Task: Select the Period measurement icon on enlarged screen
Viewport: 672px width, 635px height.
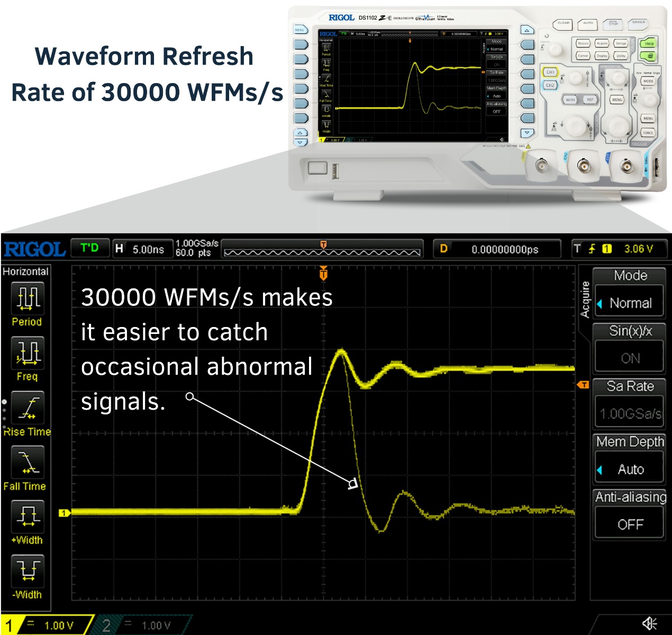Action: click(x=28, y=297)
